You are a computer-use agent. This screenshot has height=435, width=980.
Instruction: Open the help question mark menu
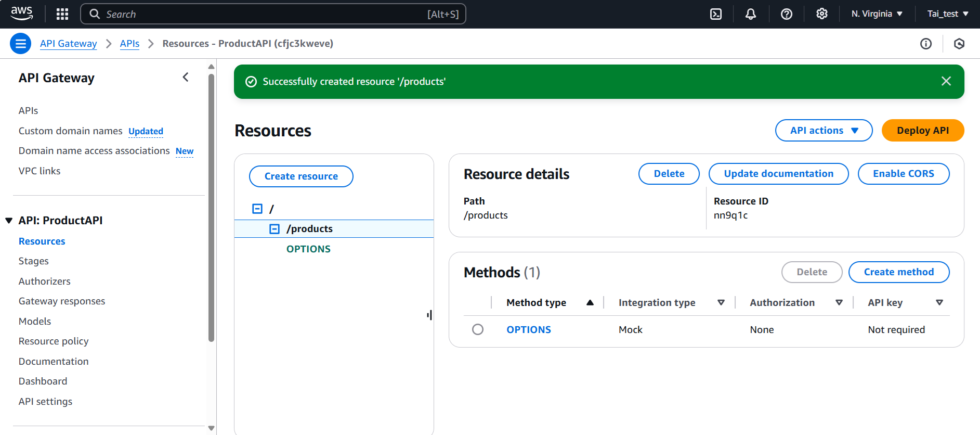pos(787,14)
